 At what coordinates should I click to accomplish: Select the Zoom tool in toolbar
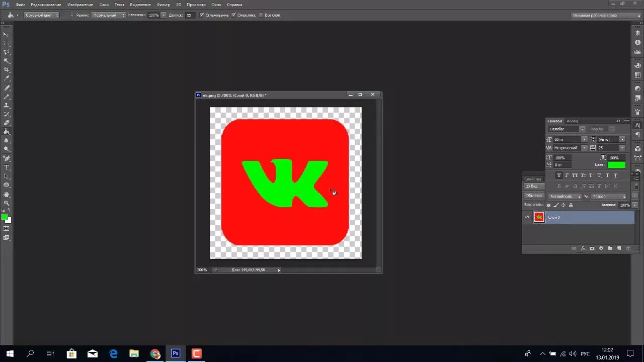(x=7, y=203)
